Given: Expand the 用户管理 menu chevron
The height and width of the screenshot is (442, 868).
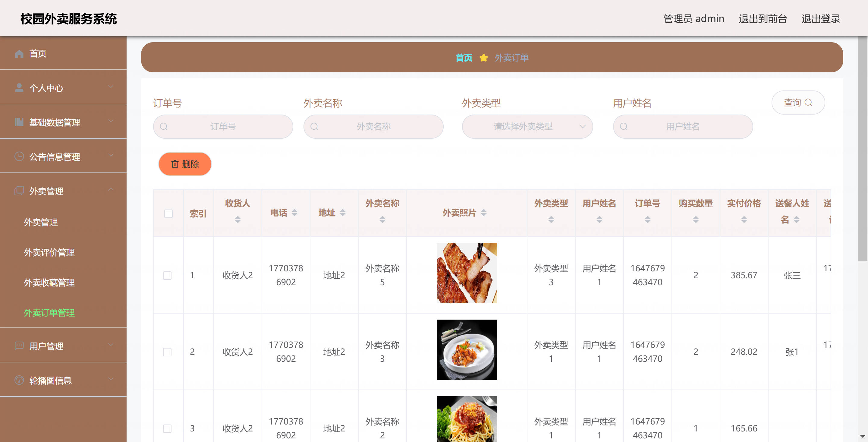Looking at the screenshot, I should (x=111, y=345).
